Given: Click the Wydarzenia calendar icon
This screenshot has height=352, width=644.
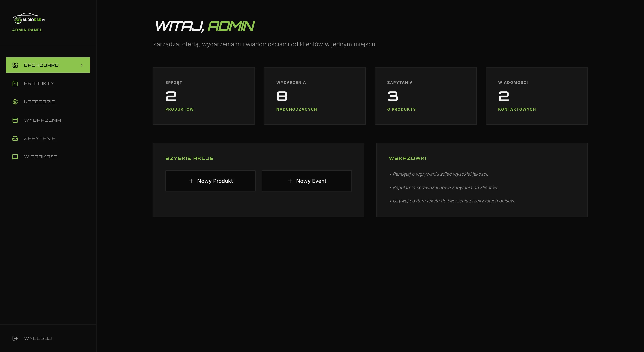Looking at the screenshot, I should pos(15,120).
